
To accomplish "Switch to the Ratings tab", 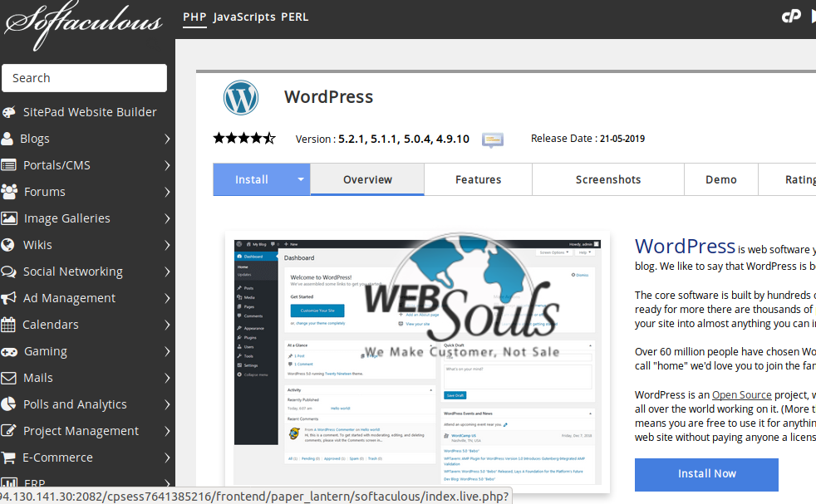I will [788, 179].
